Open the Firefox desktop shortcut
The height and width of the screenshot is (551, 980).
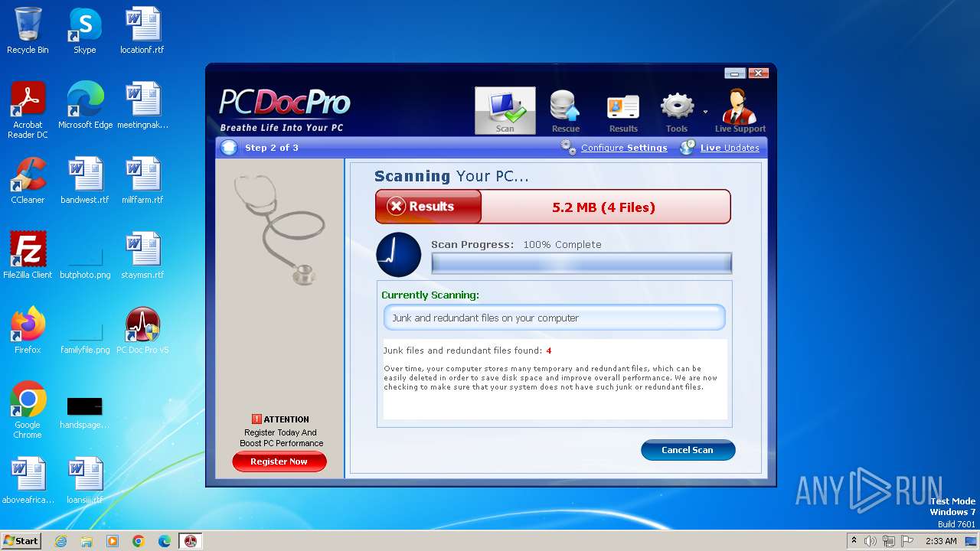pos(28,331)
